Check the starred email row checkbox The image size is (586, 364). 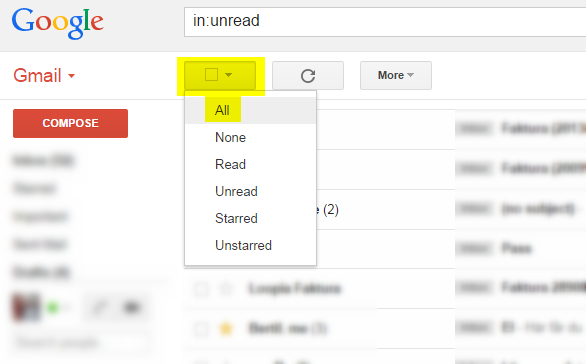click(x=201, y=328)
